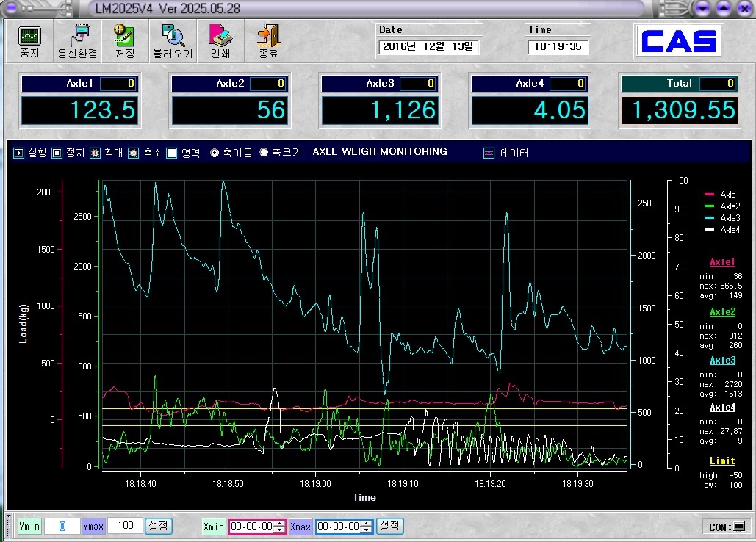Click the Axle2 reading 56
Image resolution: width=756 pixels, height=542 pixels.
(230, 110)
